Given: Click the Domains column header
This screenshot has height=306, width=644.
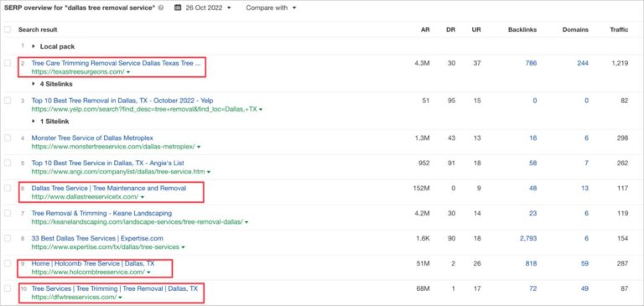Looking at the screenshot, I should tap(575, 29).
